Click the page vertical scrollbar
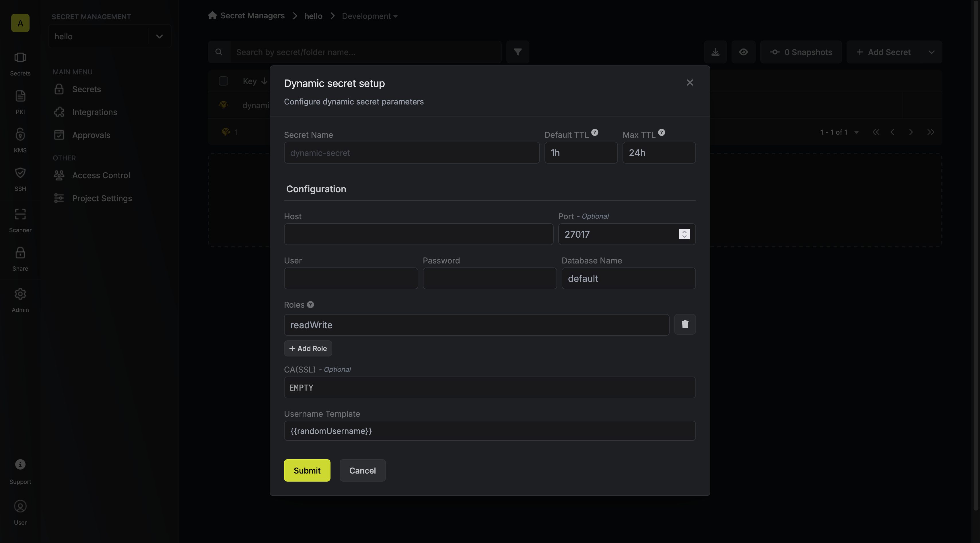Screen dimensions: 980x543 976,255
